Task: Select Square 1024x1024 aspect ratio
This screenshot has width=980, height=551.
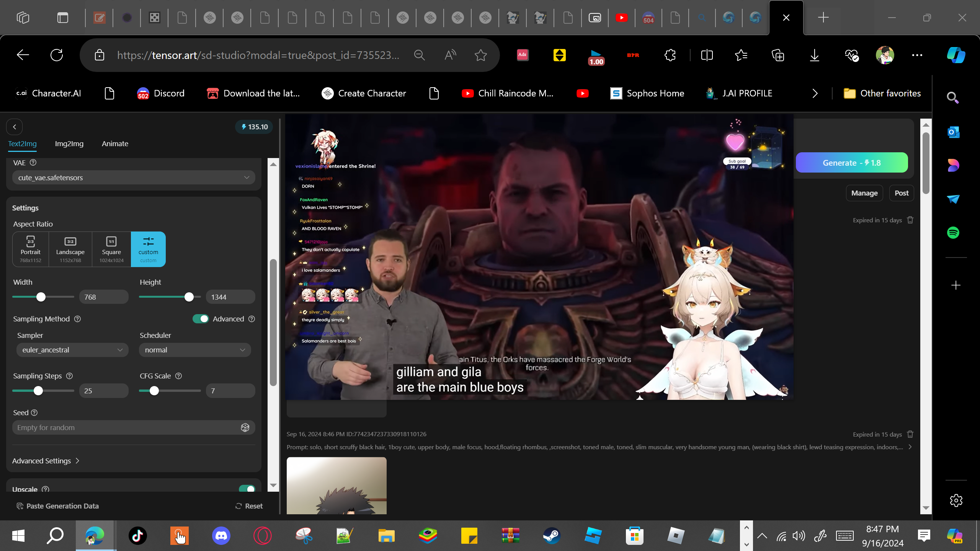Action: pos(111,249)
